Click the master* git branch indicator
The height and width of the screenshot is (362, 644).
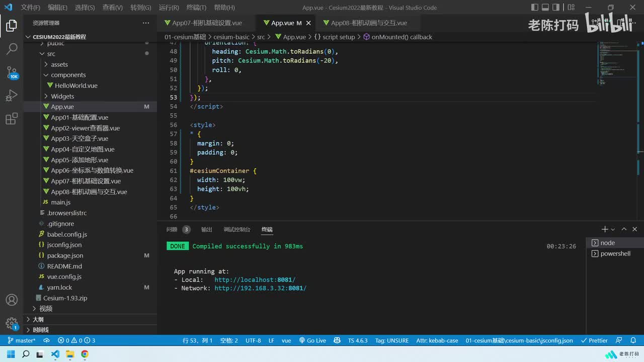22,340
